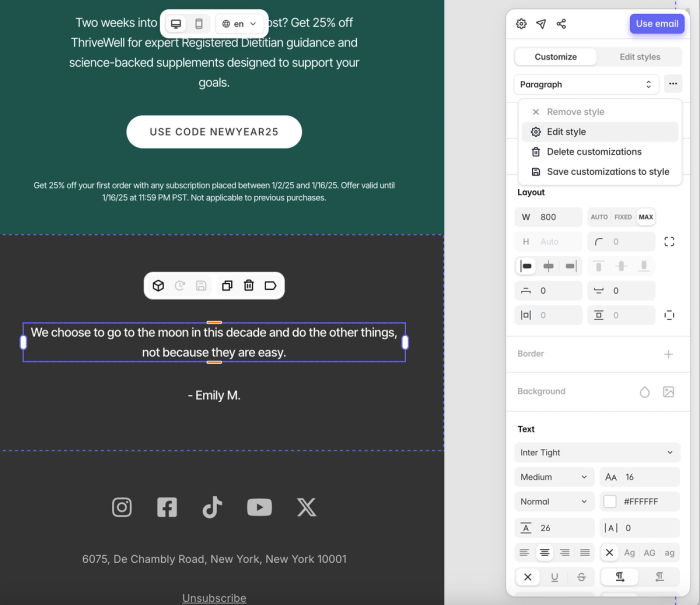Open the Paragraph style dropdown
Viewport: 700px width, 605px height.
[x=586, y=84]
